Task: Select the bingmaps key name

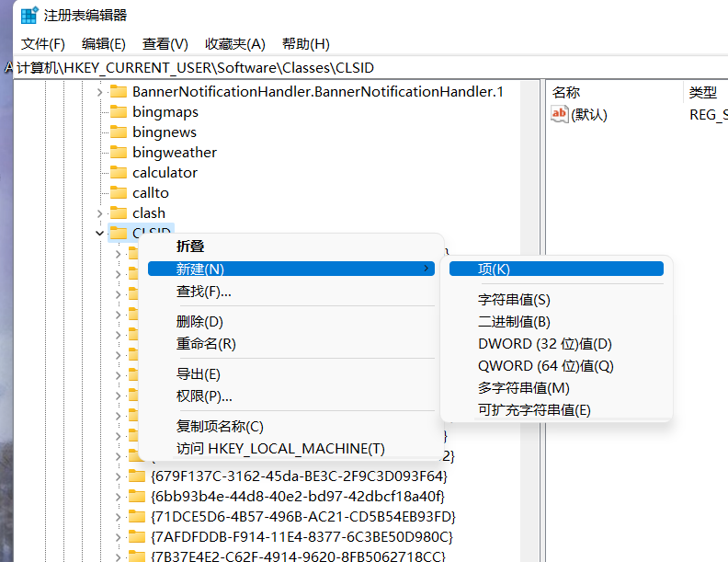Action: 165,112
